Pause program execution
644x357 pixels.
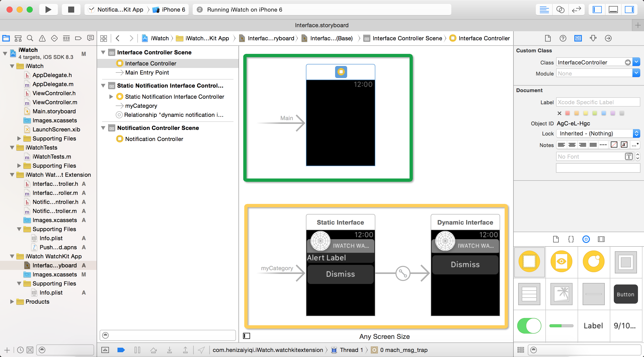coord(137,350)
